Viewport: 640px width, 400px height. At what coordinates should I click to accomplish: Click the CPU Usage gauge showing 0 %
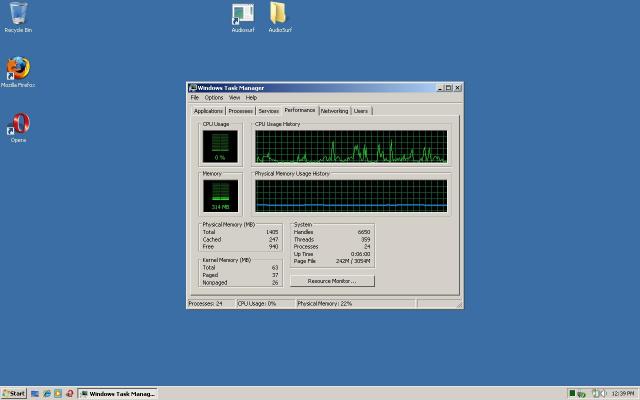220,146
